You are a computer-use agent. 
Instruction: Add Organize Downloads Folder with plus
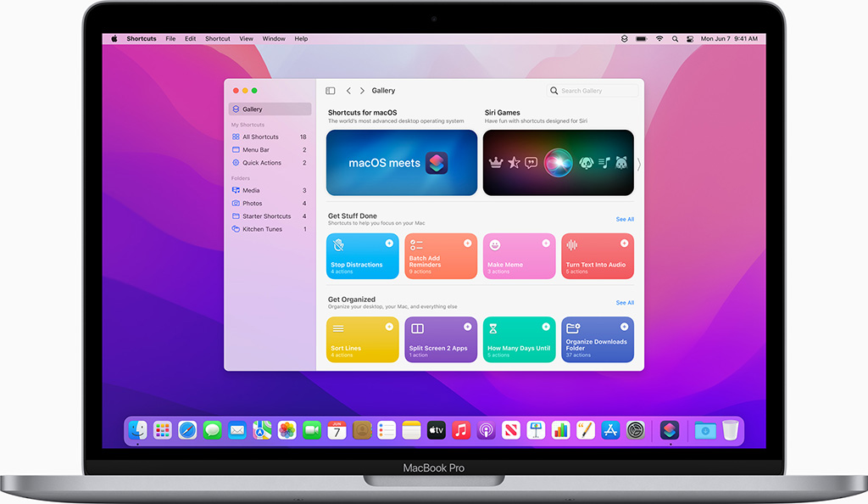[x=625, y=327]
